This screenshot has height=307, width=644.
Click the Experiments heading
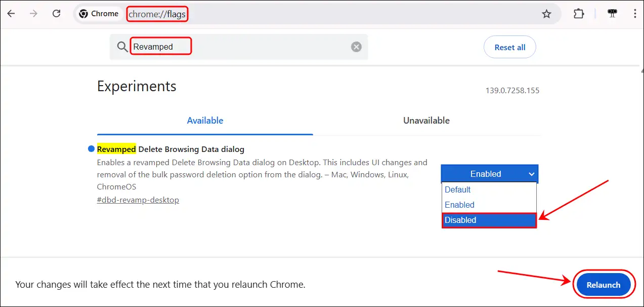pyautogui.click(x=137, y=86)
